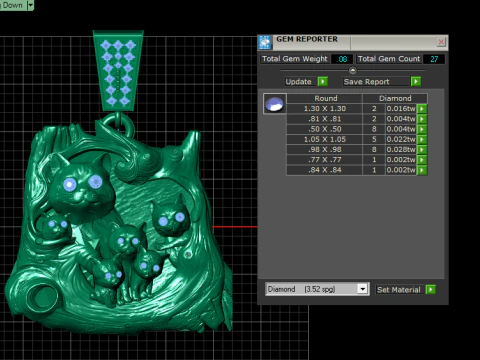Click the round gem thumbnail icon

click(275, 104)
